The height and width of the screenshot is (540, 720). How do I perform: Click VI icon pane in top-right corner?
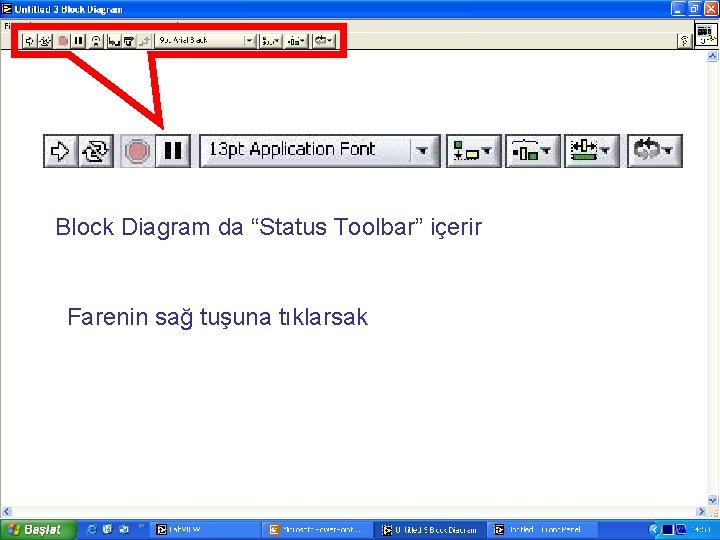point(706,35)
